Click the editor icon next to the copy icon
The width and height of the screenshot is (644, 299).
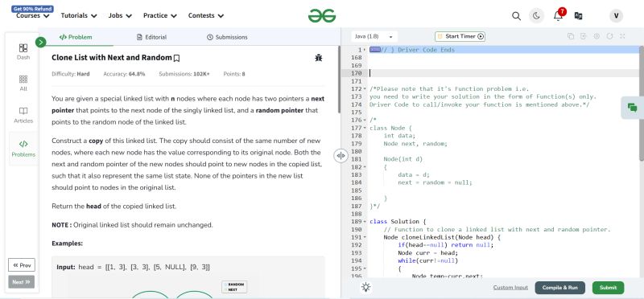coord(583,36)
